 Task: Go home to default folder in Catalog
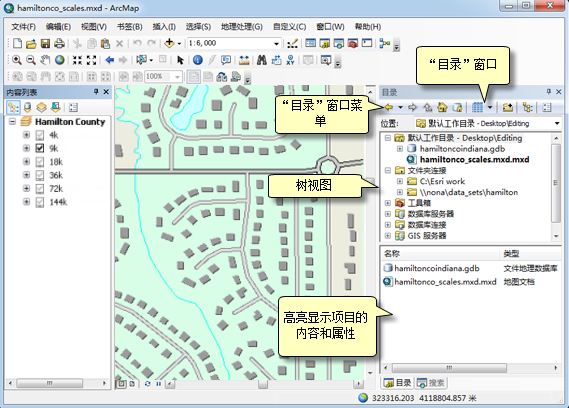tap(442, 107)
